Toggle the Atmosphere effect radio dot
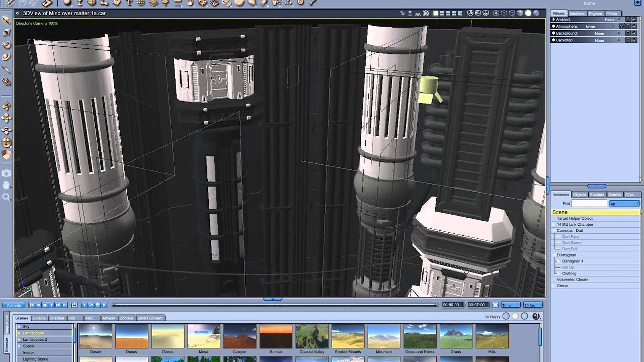The width and height of the screenshot is (644, 362). pos(554,26)
